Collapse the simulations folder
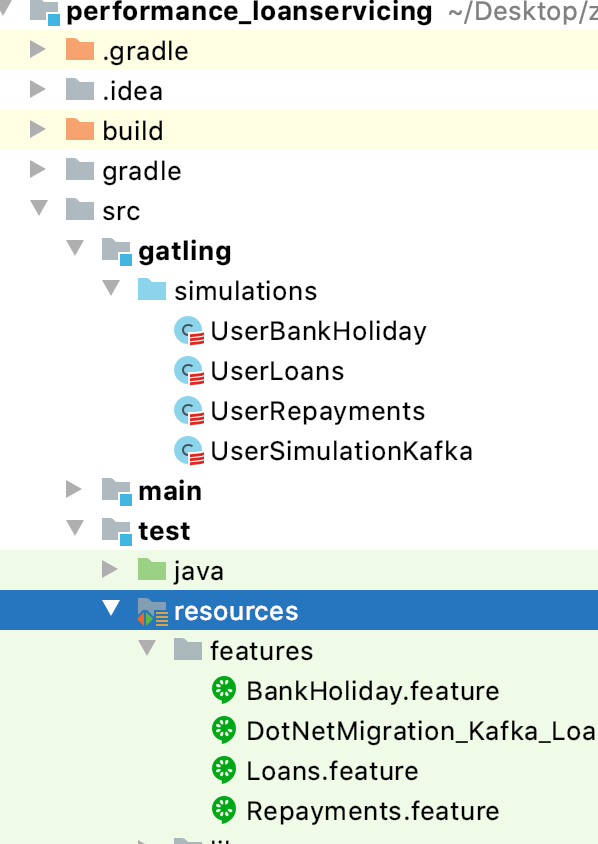598x844 pixels. 111,291
